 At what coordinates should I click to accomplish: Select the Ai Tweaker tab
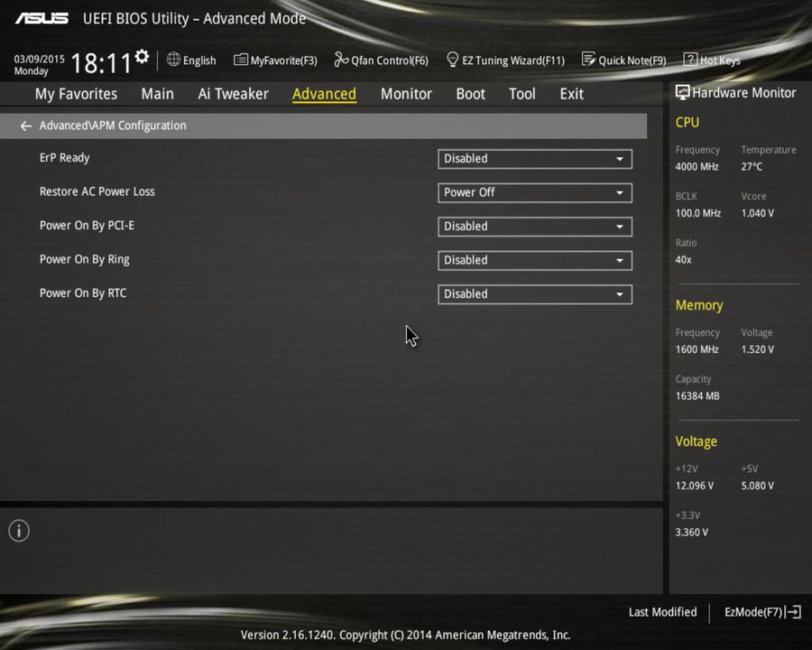coord(233,93)
